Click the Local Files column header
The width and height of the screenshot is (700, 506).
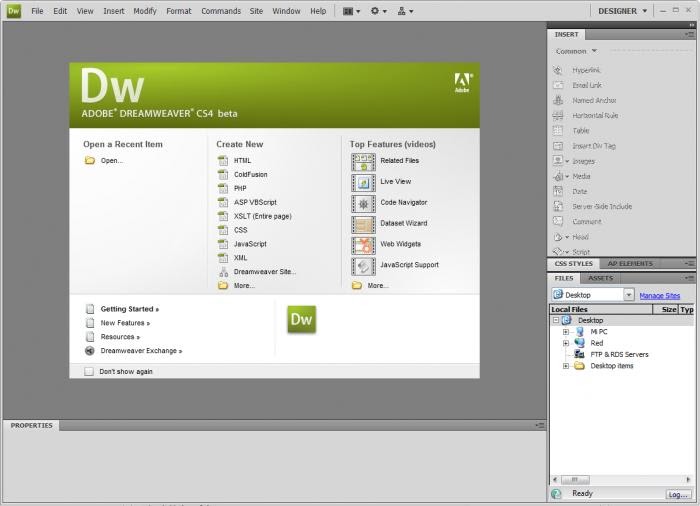[601, 309]
